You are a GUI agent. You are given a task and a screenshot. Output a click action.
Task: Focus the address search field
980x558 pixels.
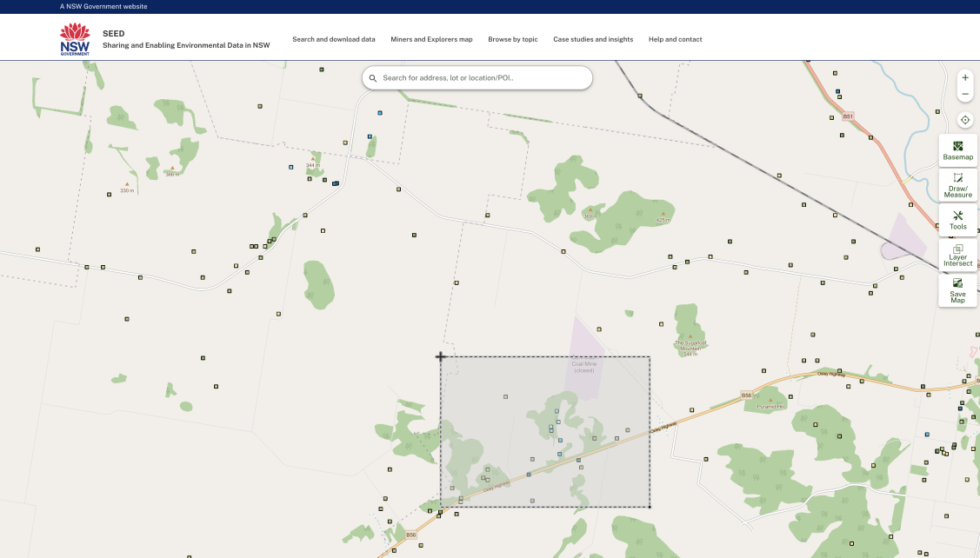(x=477, y=78)
